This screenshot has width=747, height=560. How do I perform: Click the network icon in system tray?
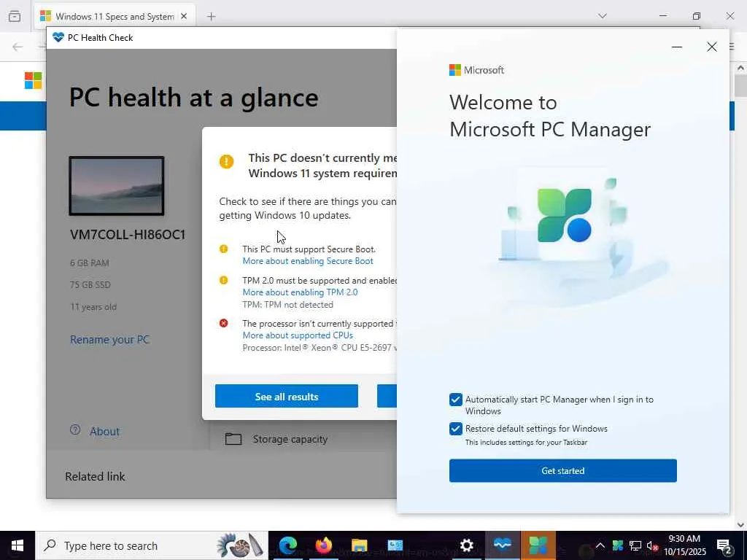click(x=635, y=545)
